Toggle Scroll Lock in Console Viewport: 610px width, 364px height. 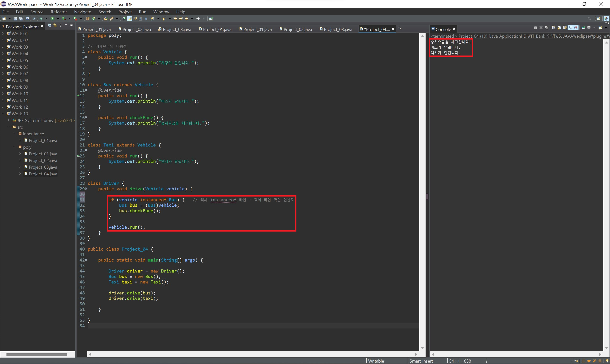click(559, 28)
